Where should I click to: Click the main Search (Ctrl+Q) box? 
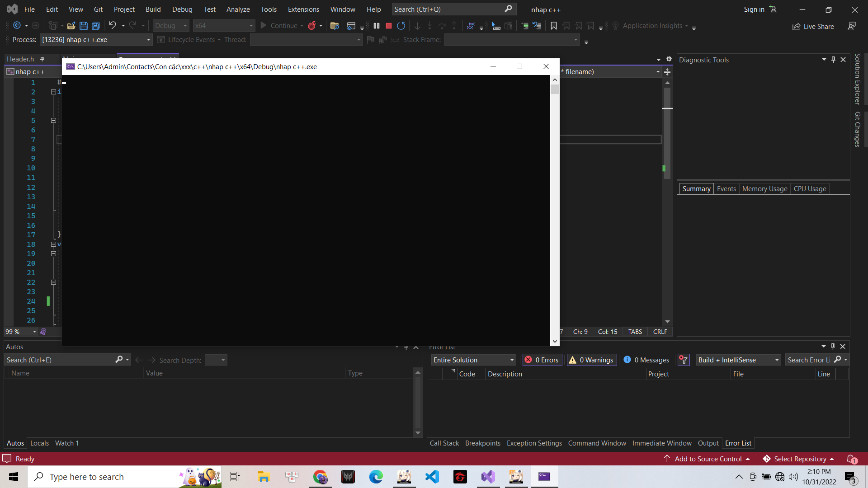453,9
